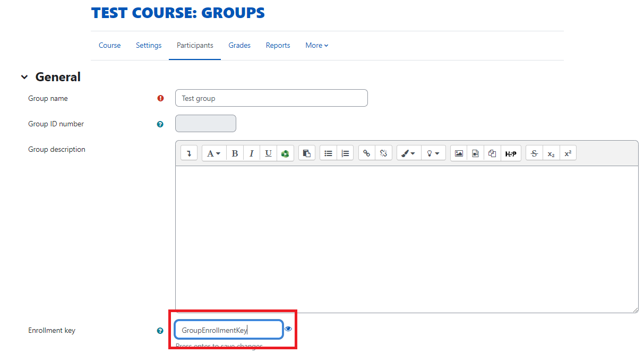The height and width of the screenshot is (353, 644).
Task: Insert an unordered list in the description
Action: tap(328, 153)
